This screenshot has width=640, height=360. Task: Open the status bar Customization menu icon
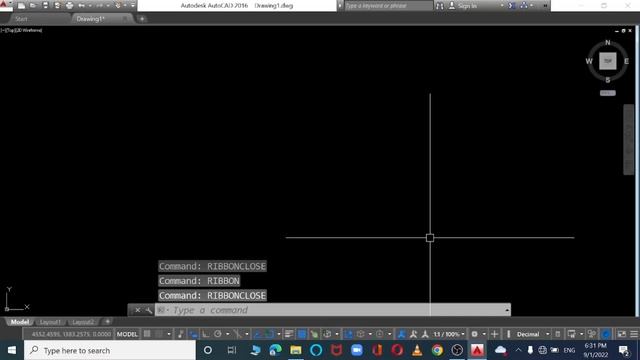634,334
